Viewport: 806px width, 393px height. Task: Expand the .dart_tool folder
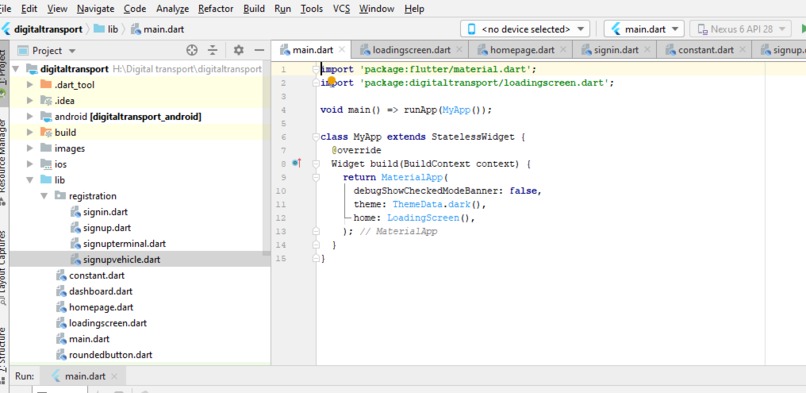coord(30,85)
